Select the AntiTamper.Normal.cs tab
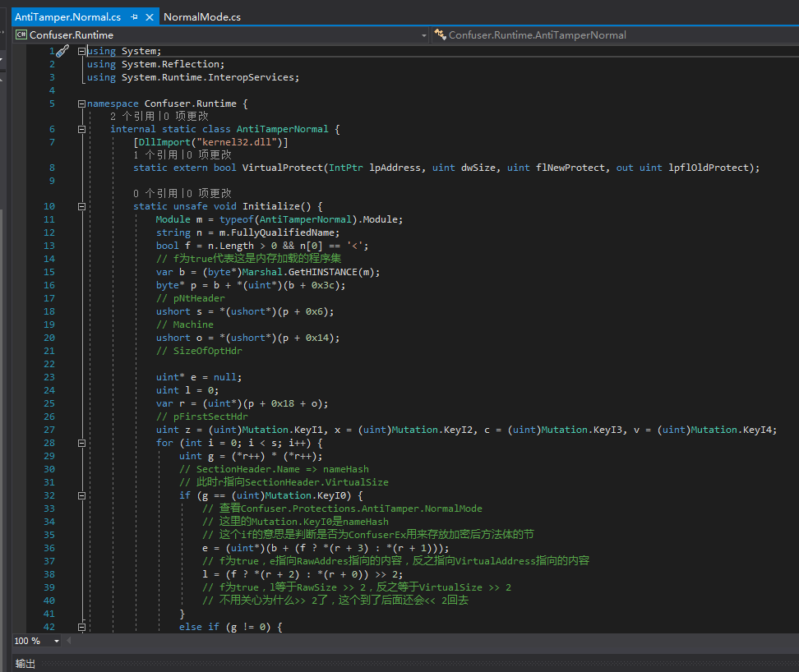 pos(67,16)
